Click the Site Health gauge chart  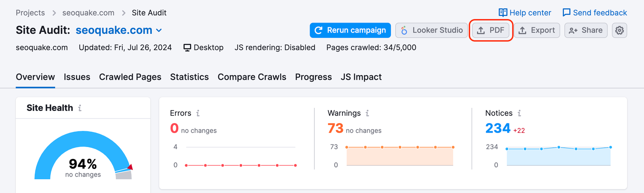click(x=83, y=157)
